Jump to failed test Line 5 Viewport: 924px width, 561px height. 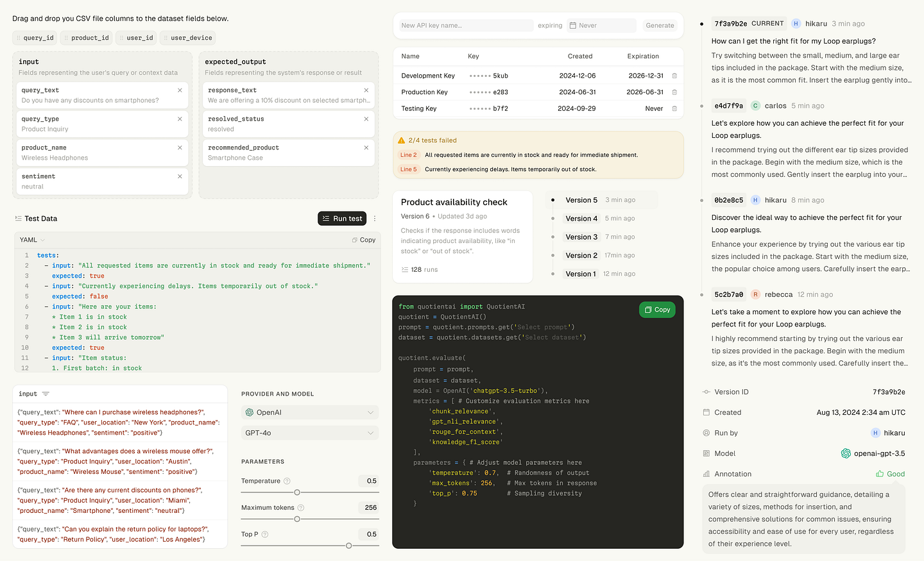click(409, 169)
